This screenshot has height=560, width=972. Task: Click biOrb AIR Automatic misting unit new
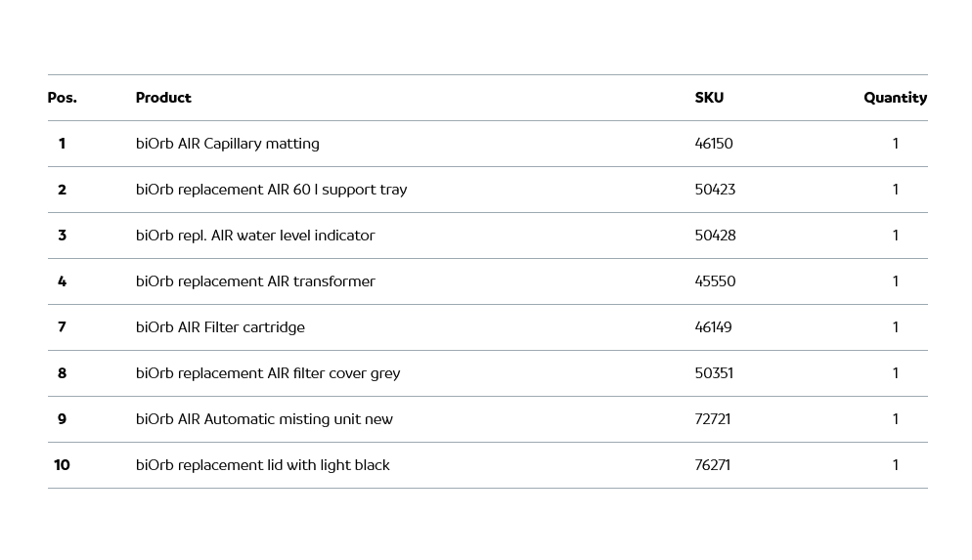[x=264, y=419]
